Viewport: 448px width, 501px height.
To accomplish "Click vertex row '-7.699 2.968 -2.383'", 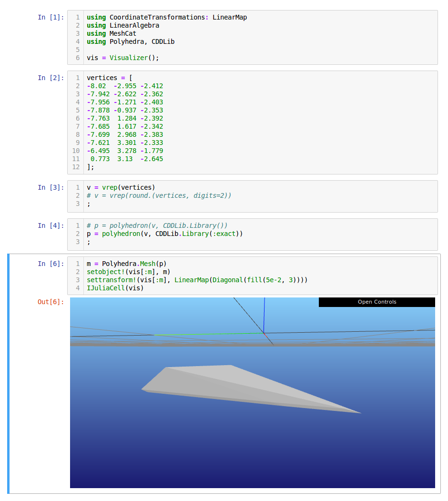I will (125, 134).
